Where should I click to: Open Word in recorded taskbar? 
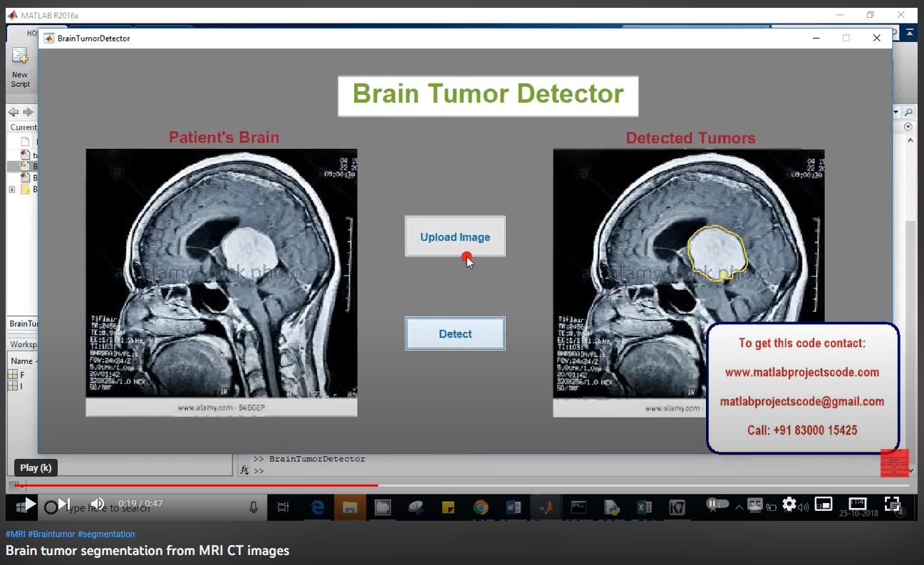[513, 507]
